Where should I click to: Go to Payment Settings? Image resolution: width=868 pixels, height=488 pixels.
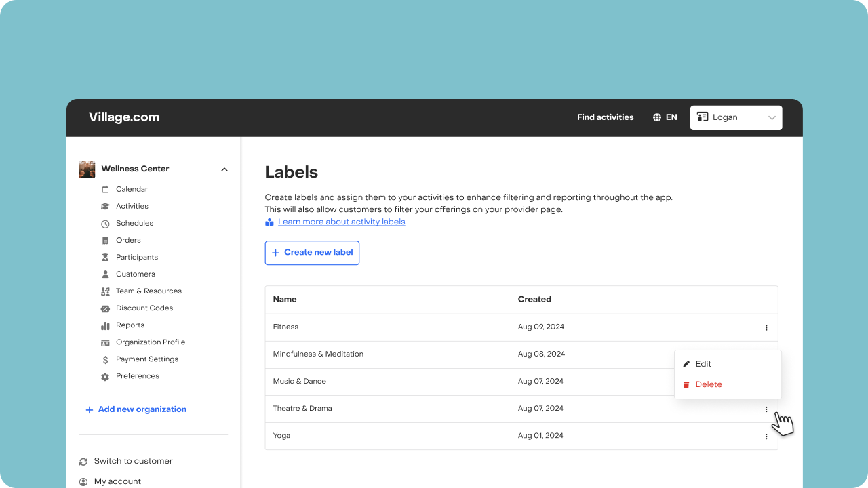coord(147,359)
